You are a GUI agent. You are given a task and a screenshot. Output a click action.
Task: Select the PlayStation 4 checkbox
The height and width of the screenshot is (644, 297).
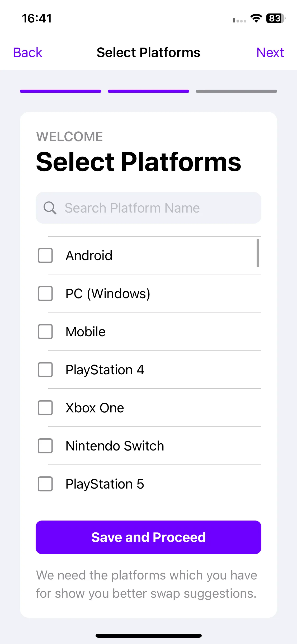point(45,370)
